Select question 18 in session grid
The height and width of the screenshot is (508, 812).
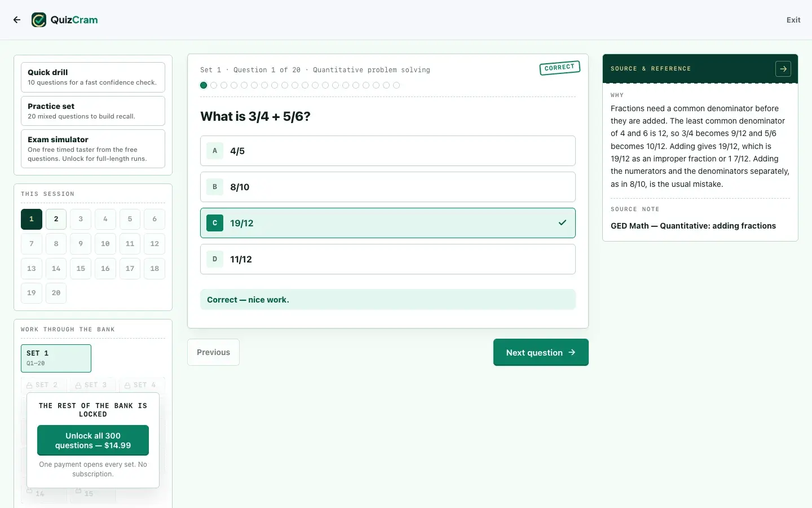tap(155, 269)
